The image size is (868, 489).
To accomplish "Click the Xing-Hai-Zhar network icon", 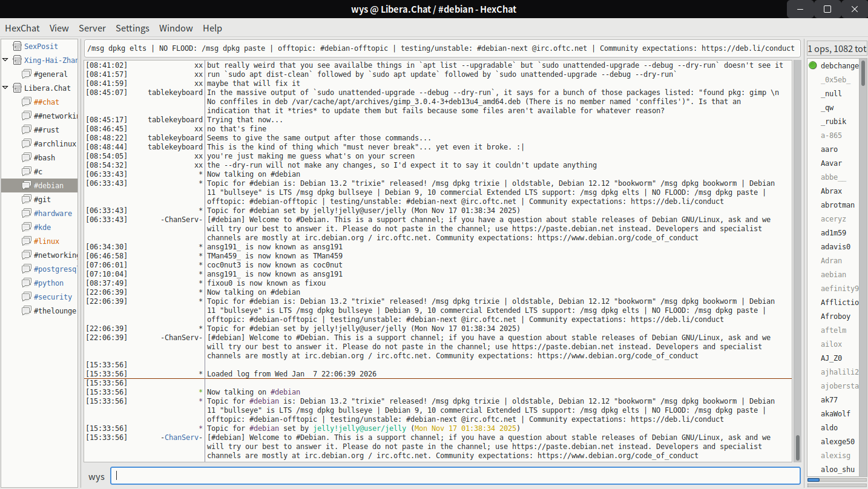I will pyautogui.click(x=16, y=60).
